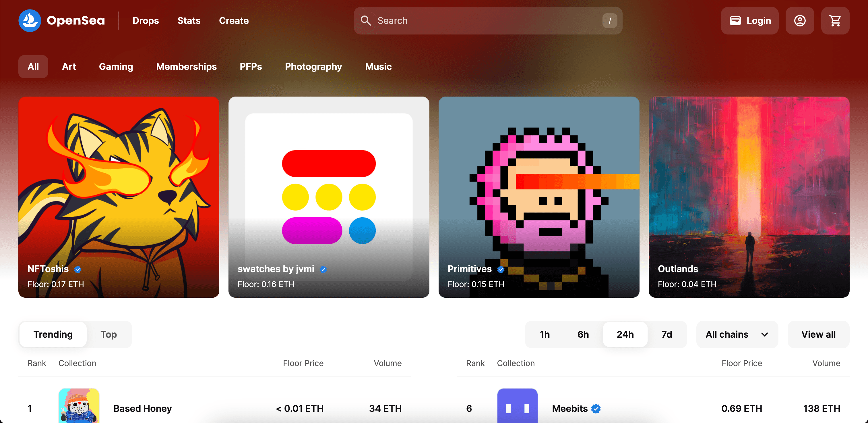Image resolution: width=868 pixels, height=423 pixels.
Task: Open the NFToshis featured collection card
Action: (x=119, y=197)
